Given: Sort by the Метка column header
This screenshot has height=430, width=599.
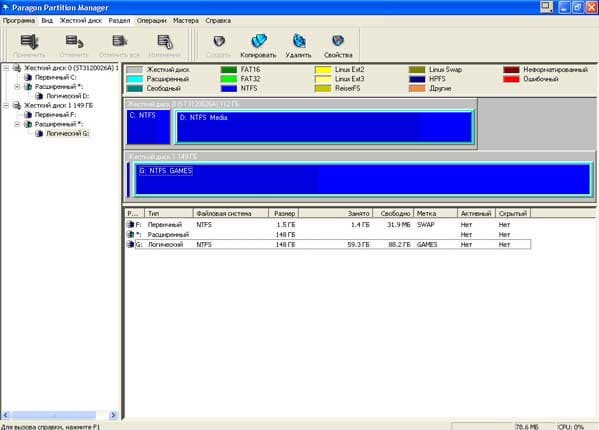Looking at the screenshot, I should pyautogui.click(x=435, y=213).
